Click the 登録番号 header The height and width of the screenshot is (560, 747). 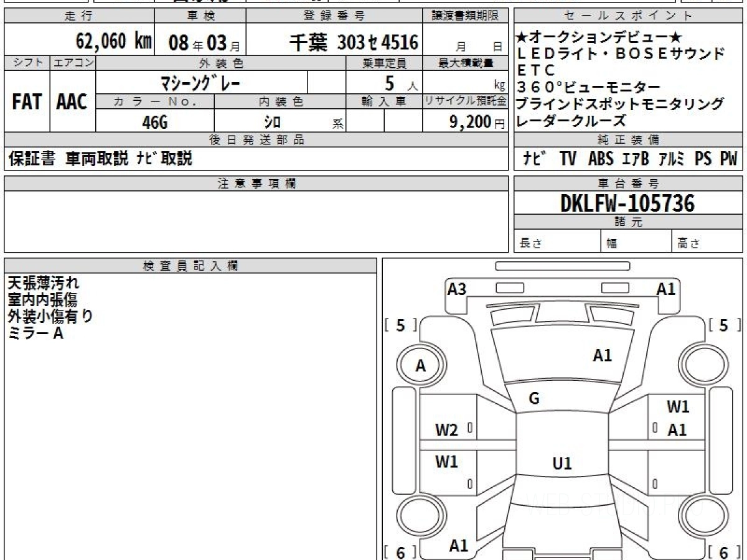pos(334,16)
